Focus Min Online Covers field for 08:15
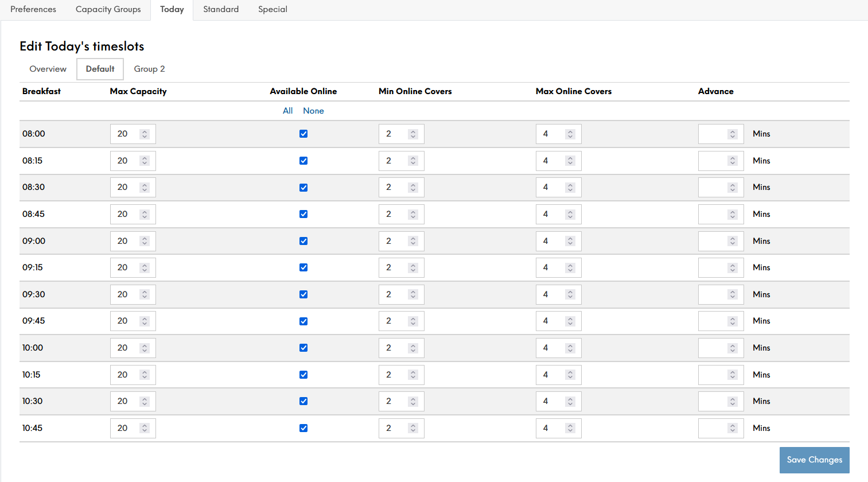The image size is (868, 482). click(x=401, y=161)
